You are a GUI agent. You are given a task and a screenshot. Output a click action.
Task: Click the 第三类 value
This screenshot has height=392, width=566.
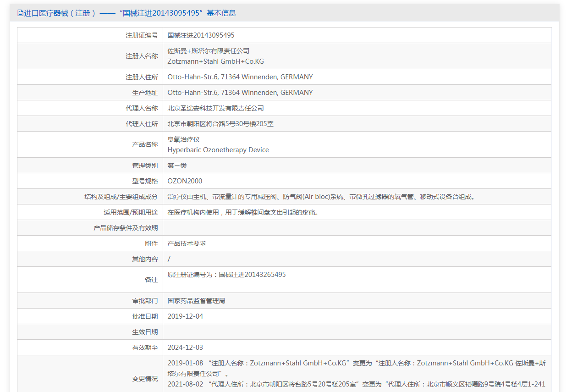pos(177,166)
